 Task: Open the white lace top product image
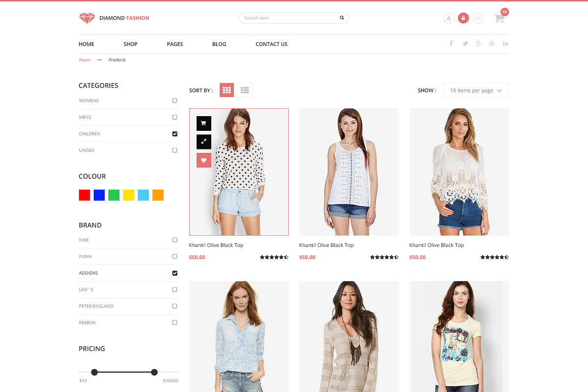click(459, 172)
